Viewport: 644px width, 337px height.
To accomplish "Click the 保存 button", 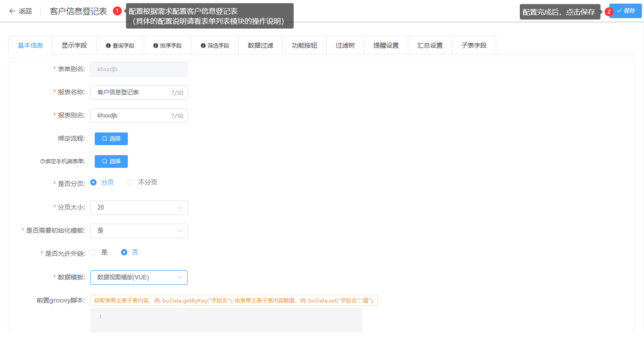I will click(x=626, y=11).
